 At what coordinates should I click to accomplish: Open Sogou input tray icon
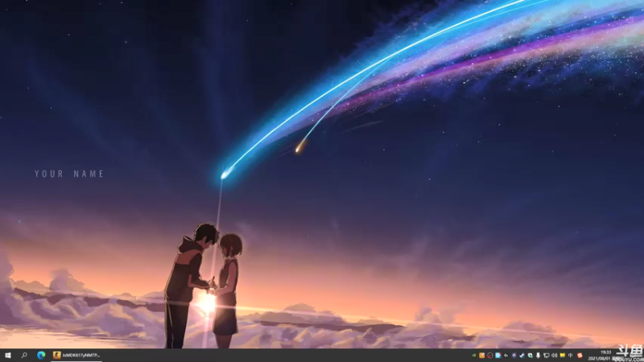point(580,356)
